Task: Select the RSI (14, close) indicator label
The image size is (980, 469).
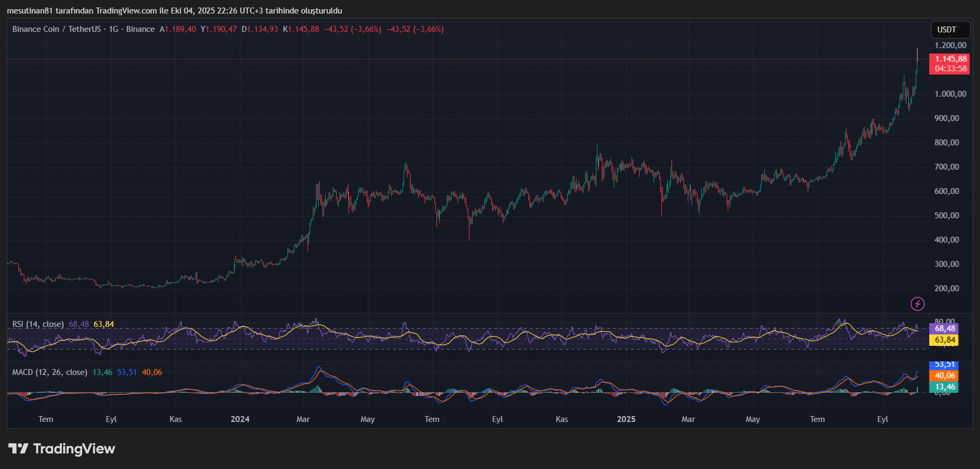Action: [38, 324]
